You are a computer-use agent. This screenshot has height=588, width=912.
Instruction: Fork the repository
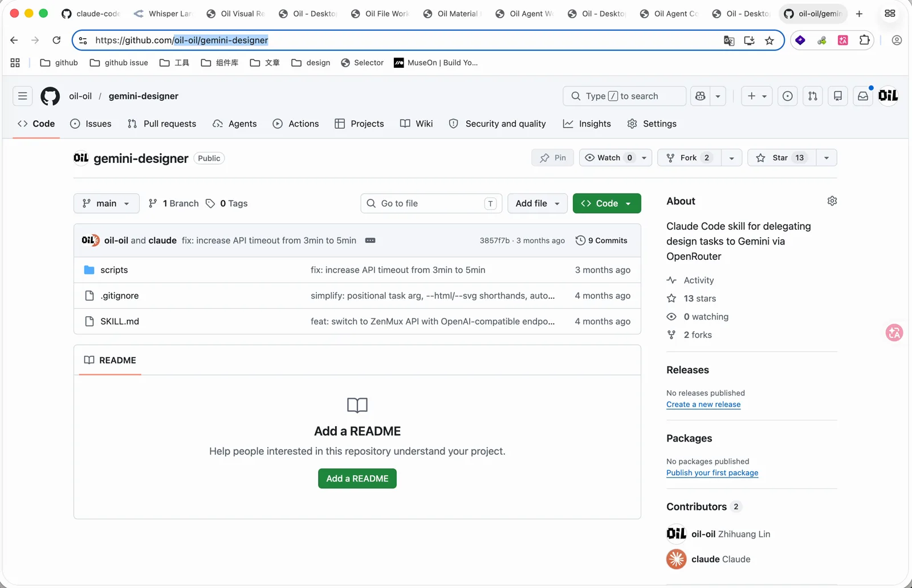[x=689, y=158]
